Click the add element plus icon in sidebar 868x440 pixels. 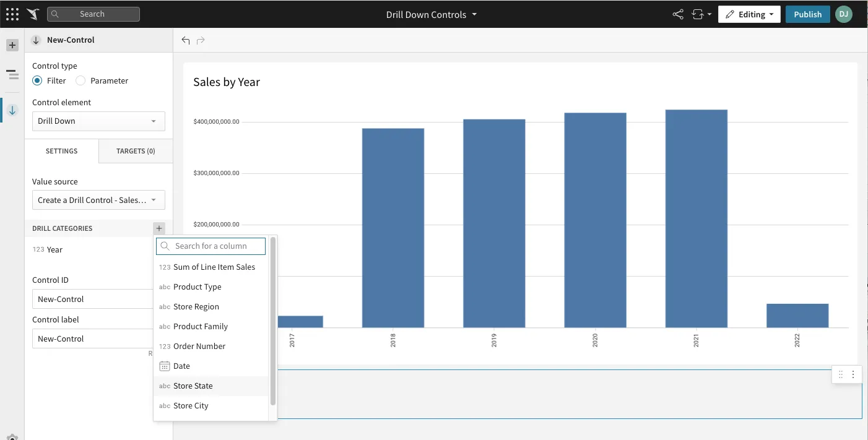tap(12, 45)
